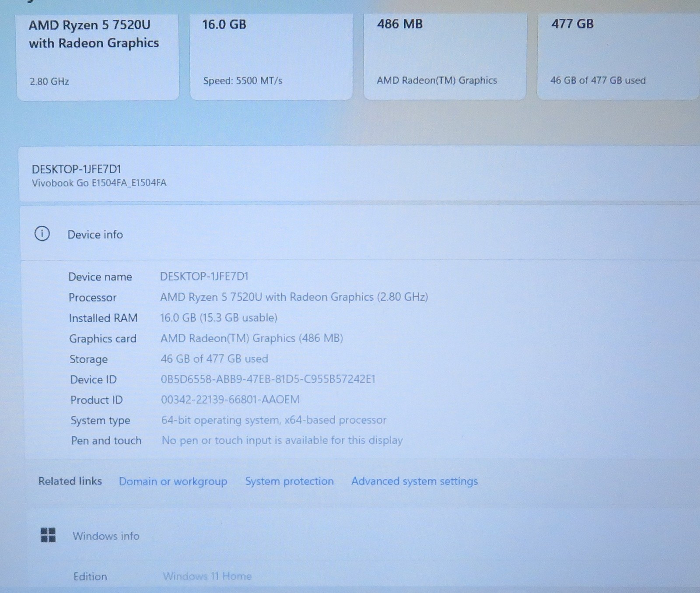This screenshot has height=593, width=700.
Task: Click the Related links label
Action: tap(70, 481)
